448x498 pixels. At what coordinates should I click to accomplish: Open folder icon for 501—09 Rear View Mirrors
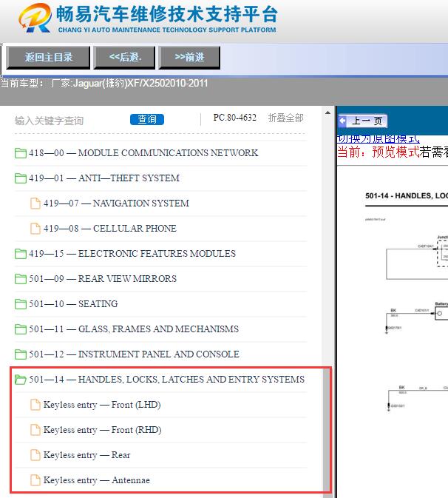click(21, 279)
